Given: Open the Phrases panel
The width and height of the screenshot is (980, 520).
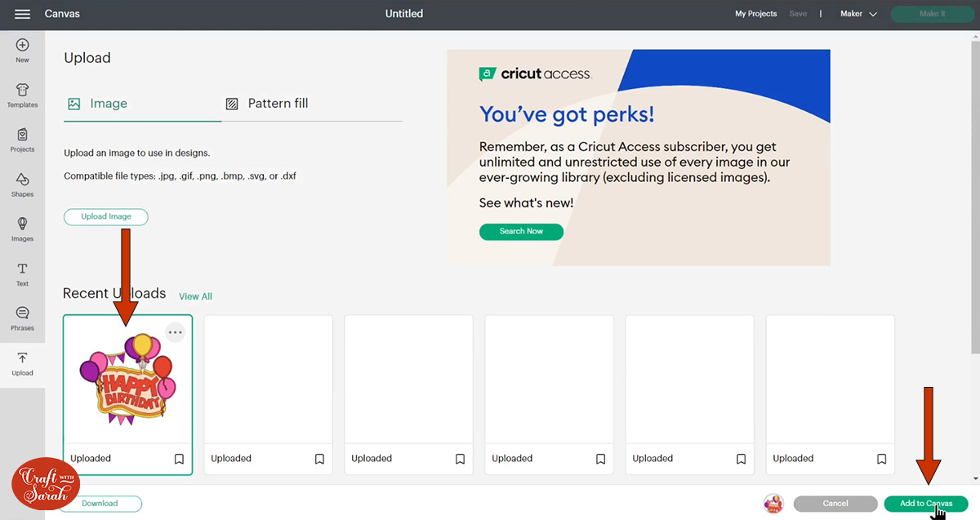Looking at the screenshot, I should click(22, 318).
